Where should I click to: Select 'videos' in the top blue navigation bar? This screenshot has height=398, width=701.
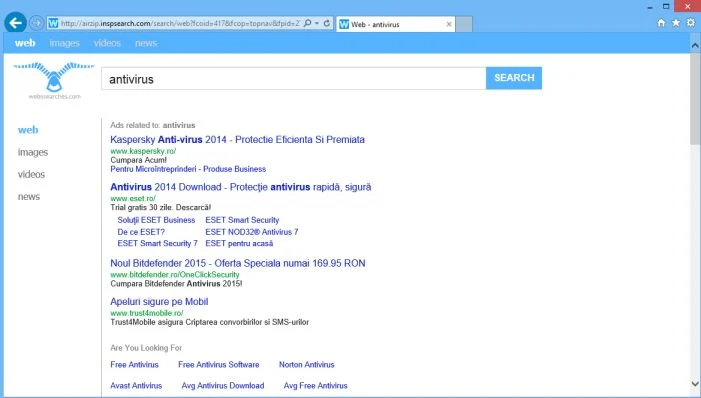[107, 43]
